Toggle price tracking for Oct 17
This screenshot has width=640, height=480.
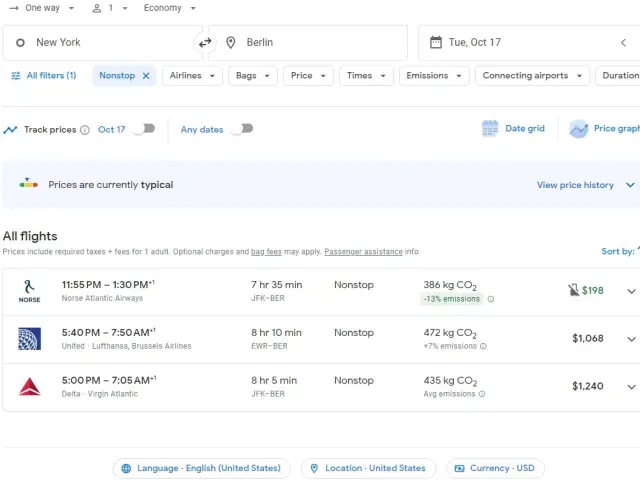(145, 129)
